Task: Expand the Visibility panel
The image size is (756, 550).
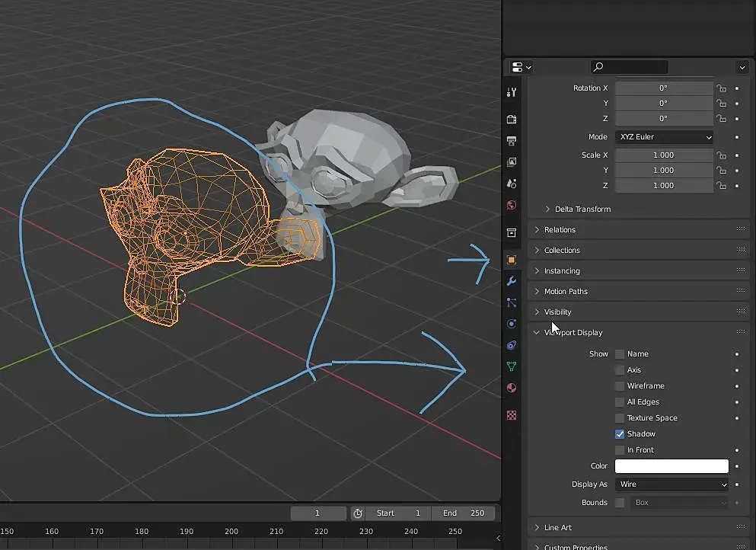Action: pyautogui.click(x=557, y=312)
